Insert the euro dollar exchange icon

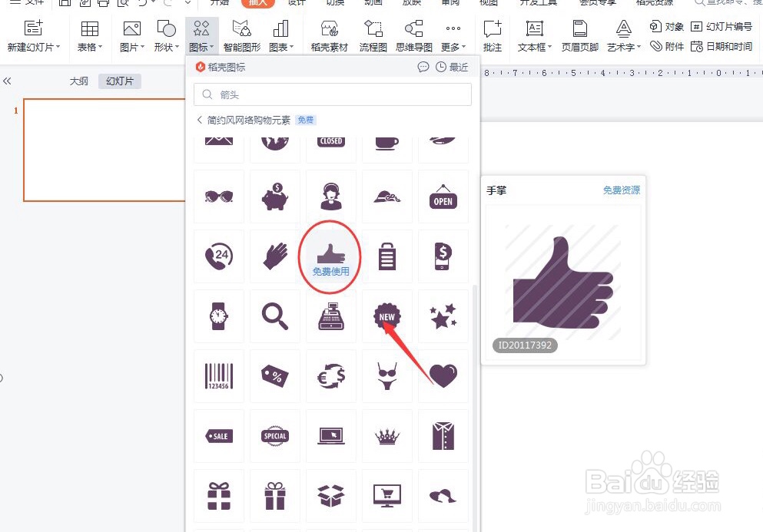click(x=331, y=376)
